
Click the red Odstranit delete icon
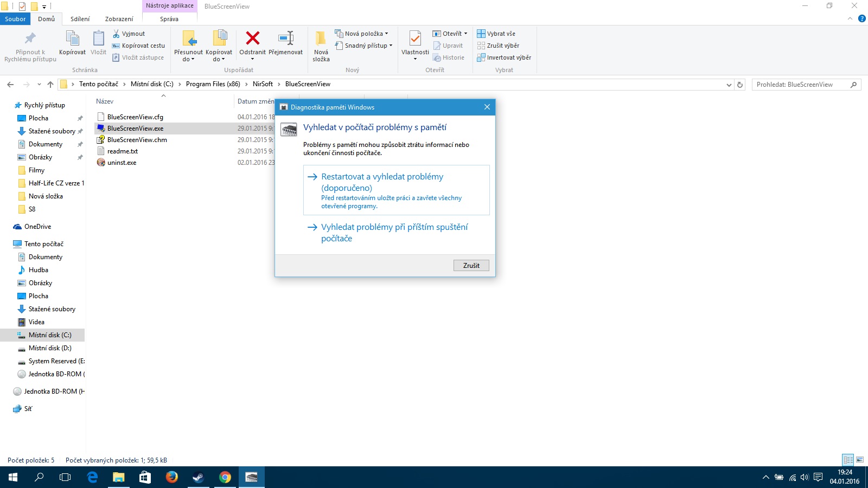[x=252, y=38]
